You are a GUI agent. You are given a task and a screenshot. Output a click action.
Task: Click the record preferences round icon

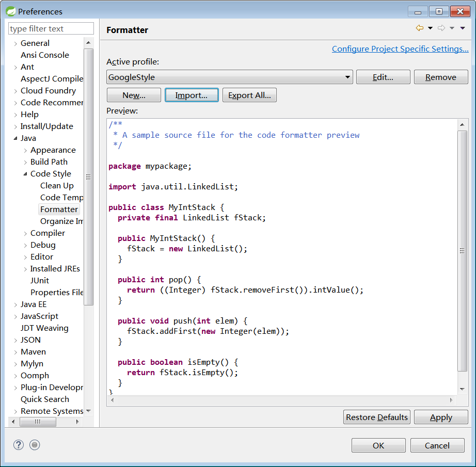click(x=35, y=445)
